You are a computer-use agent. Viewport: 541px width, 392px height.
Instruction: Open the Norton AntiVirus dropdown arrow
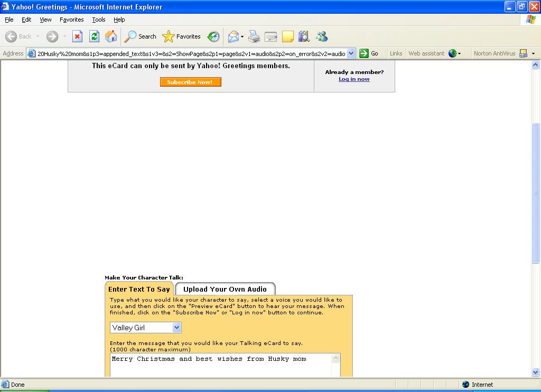click(533, 54)
